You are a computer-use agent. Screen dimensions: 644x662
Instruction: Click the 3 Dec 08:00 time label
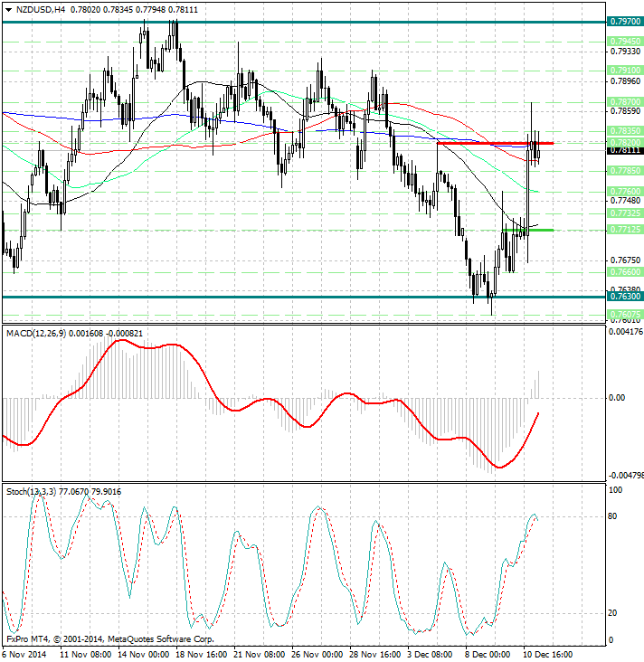[x=431, y=653]
